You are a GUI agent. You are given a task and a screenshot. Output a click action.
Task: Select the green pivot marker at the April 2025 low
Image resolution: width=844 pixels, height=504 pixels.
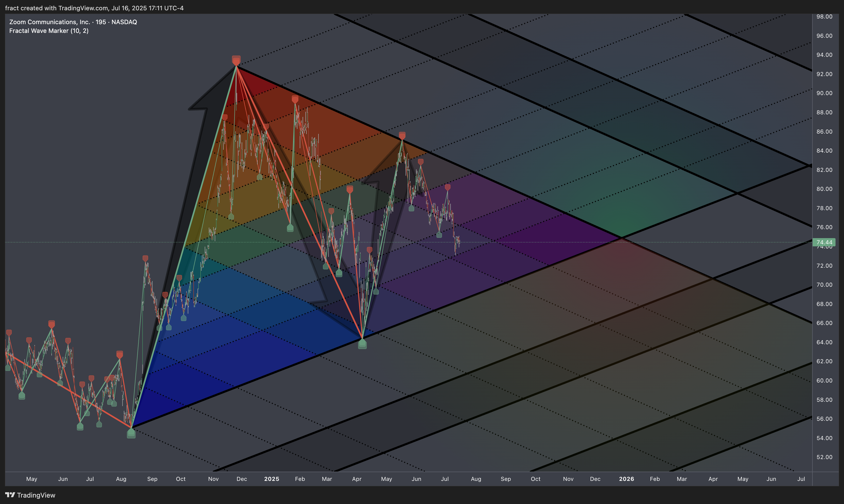tap(362, 344)
